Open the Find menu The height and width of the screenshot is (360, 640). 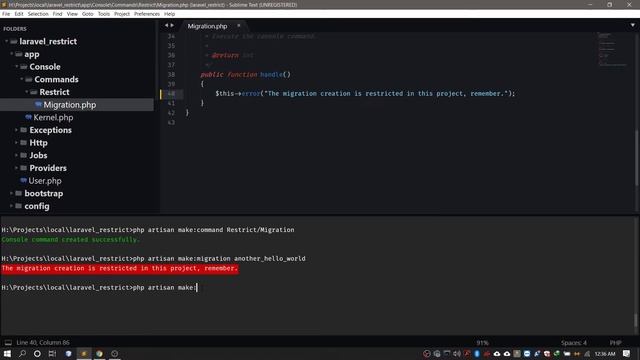(58, 14)
